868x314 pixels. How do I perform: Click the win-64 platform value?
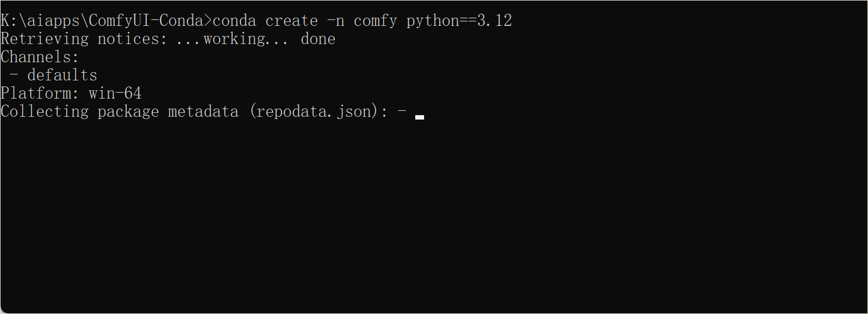tap(115, 94)
